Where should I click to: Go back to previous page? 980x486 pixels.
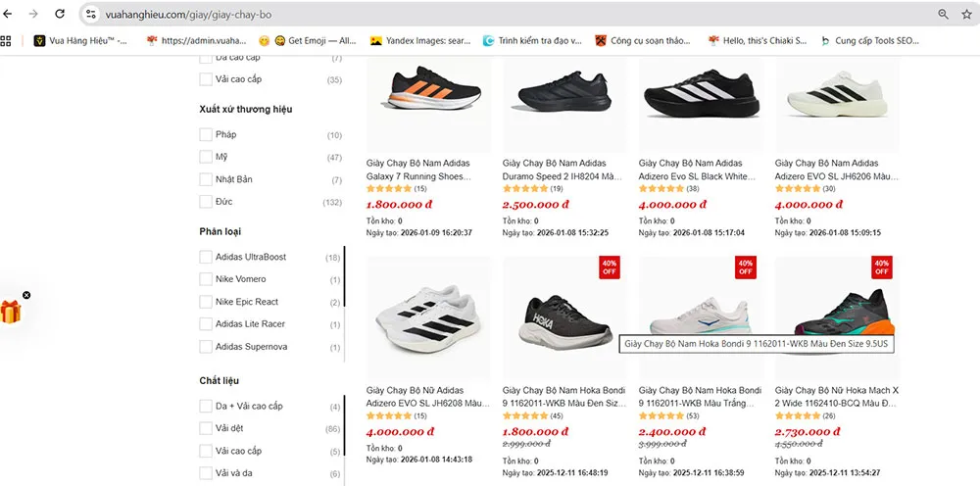pyautogui.click(x=9, y=15)
